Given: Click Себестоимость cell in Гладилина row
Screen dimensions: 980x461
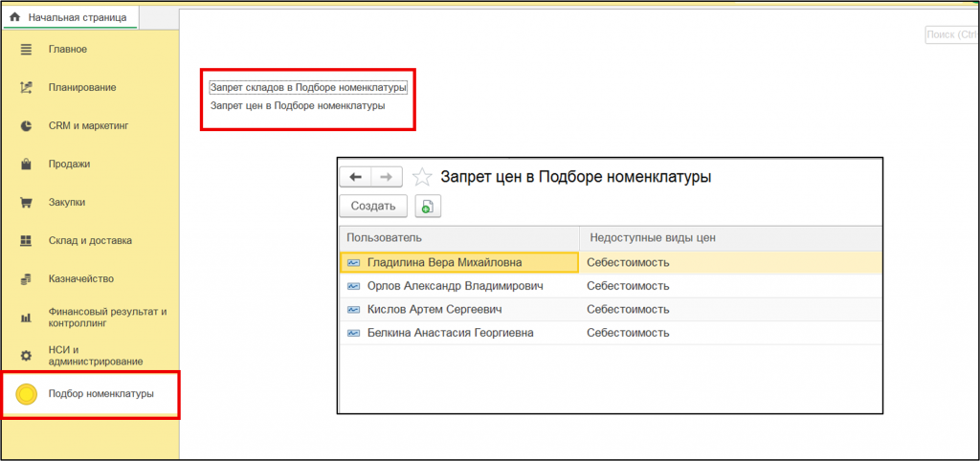Looking at the screenshot, I should (x=730, y=263).
